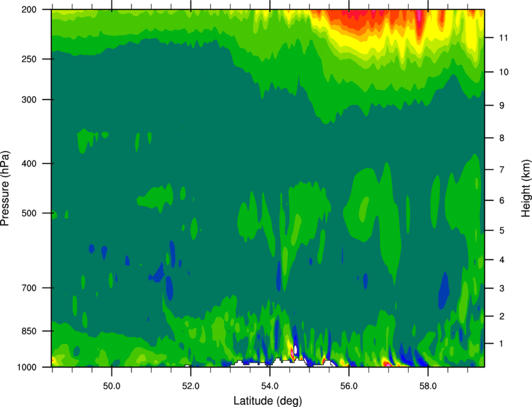Screen dimensions: 532x407
Task: Click the 400 pressure tick label
Action: point(29,163)
